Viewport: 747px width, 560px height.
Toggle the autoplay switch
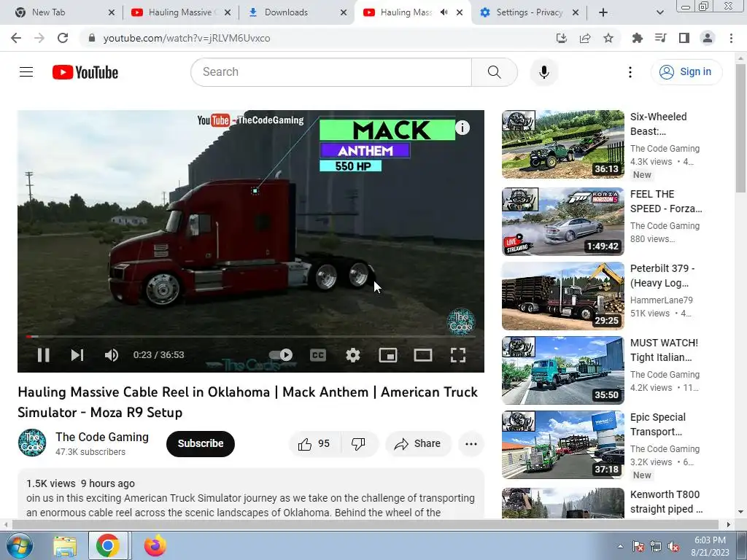[281, 355]
